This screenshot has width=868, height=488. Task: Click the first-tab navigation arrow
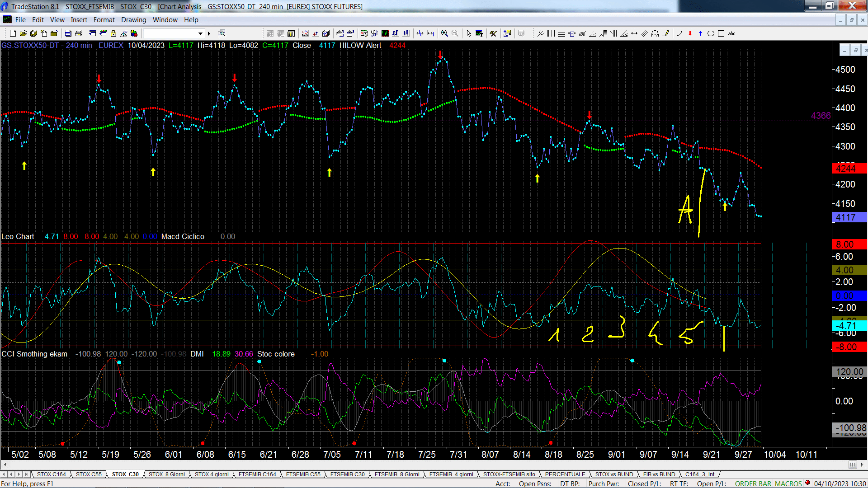click(x=4, y=474)
